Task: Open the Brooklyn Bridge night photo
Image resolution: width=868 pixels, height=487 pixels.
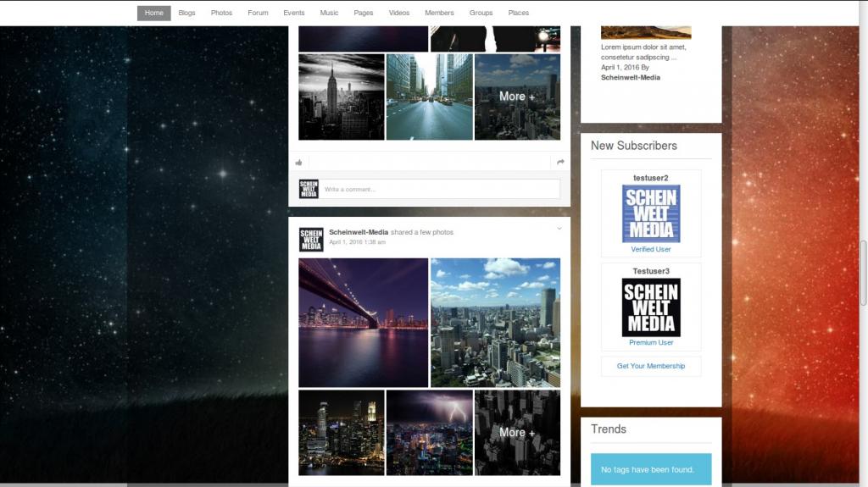Action: point(363,323)
